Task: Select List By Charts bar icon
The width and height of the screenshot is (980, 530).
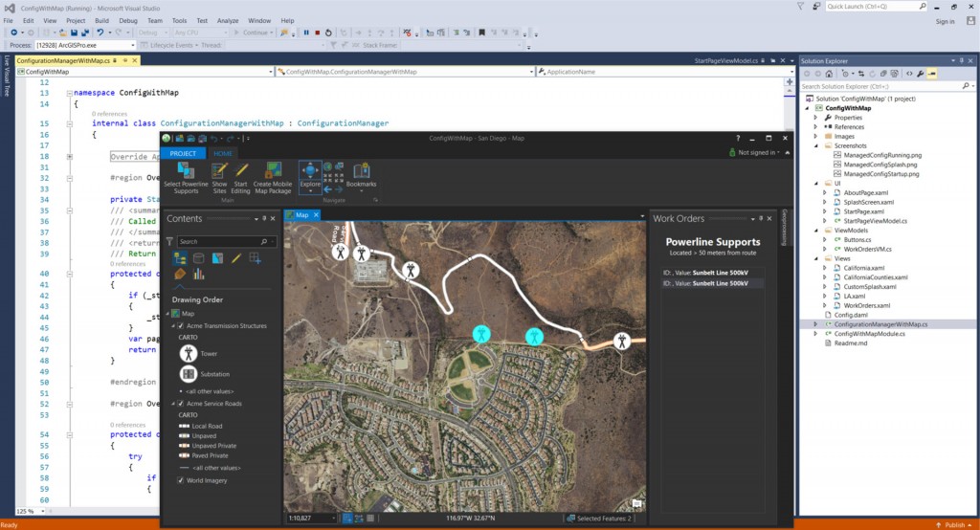Action: (x=199, y=274)
